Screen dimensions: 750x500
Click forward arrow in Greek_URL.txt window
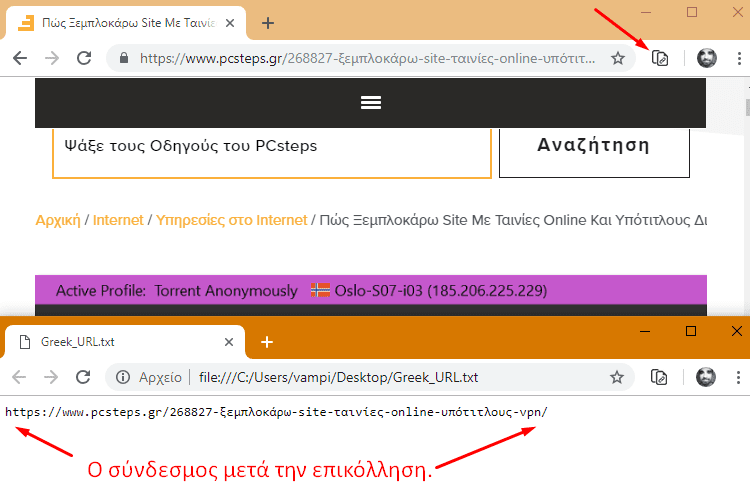coord(51,378)
